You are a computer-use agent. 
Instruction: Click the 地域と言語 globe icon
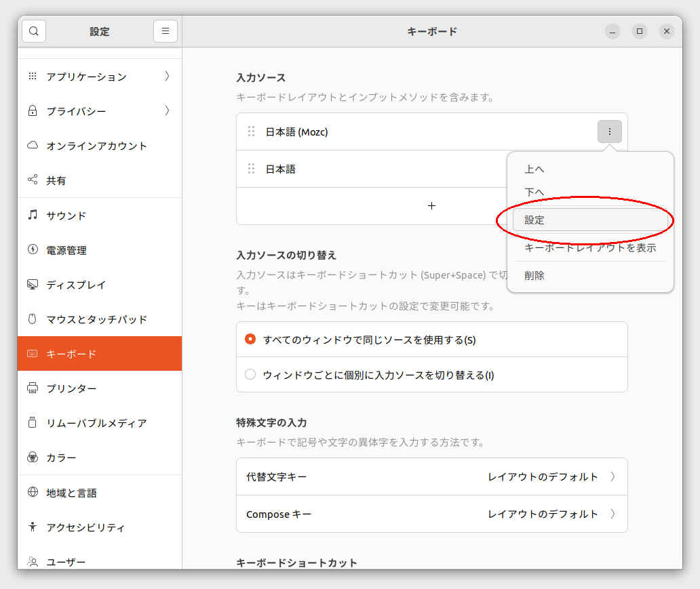pyautogui.click(x=33, y=492)
